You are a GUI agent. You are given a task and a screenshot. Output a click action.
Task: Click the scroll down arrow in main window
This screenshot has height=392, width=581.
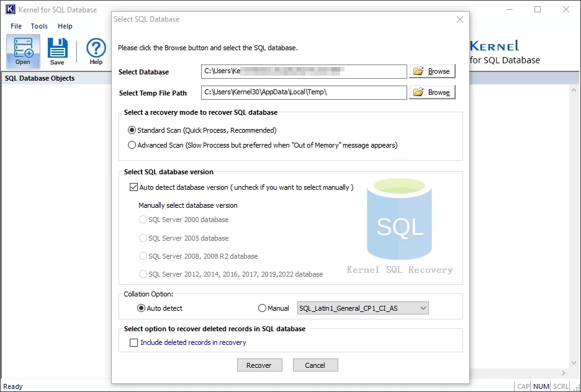pyautogui.click(x=574, y=363)
